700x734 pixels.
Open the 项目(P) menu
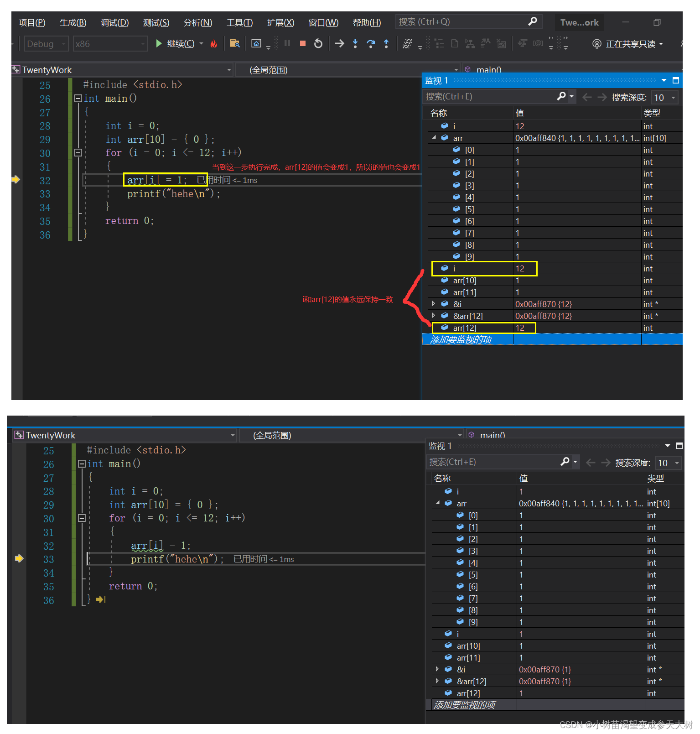[32, 22]
